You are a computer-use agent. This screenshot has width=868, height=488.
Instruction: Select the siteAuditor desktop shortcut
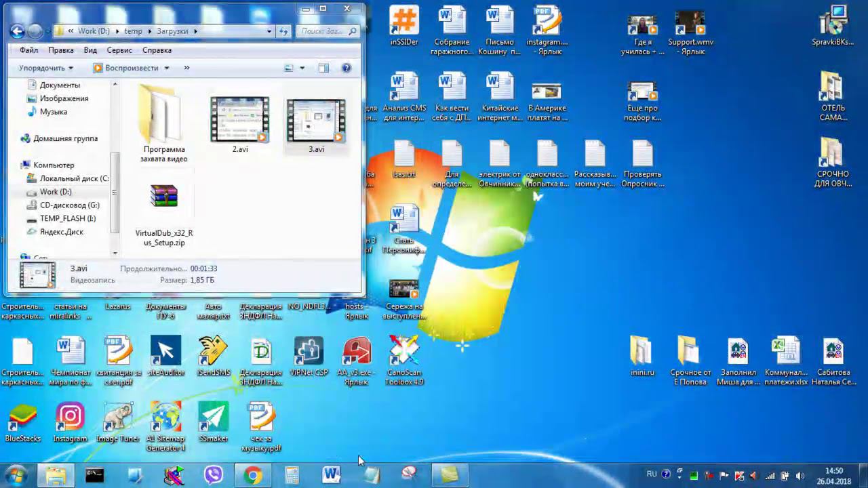pyautogui.click(x=165, y=357)
